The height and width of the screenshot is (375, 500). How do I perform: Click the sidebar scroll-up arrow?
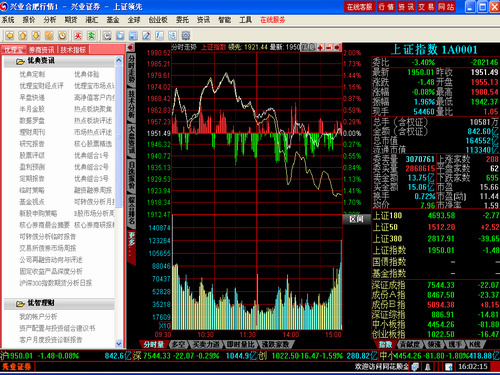point(119,60)
